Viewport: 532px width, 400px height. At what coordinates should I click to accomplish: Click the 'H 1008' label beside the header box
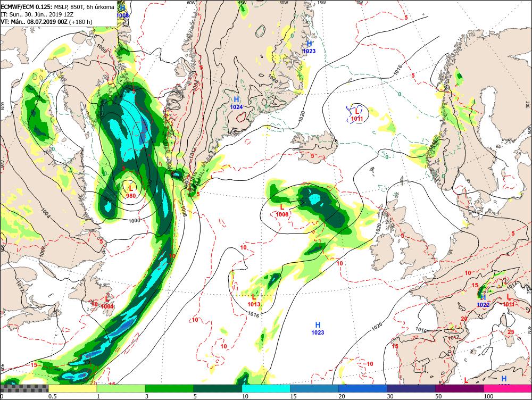click(x=122, y=12)
